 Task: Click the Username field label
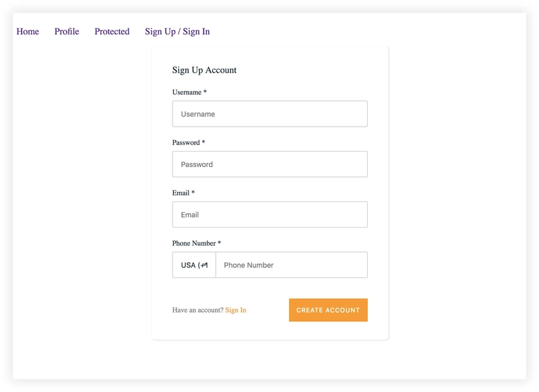coord(187,92)
